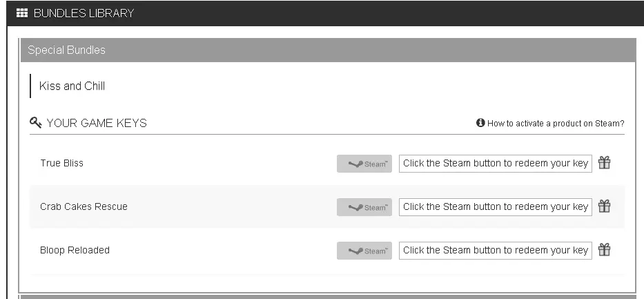The width and height of the screenshot is (644, 299).
Task: Select the Crab Cakes Rescue game title
Action: (x=84, y=206)
